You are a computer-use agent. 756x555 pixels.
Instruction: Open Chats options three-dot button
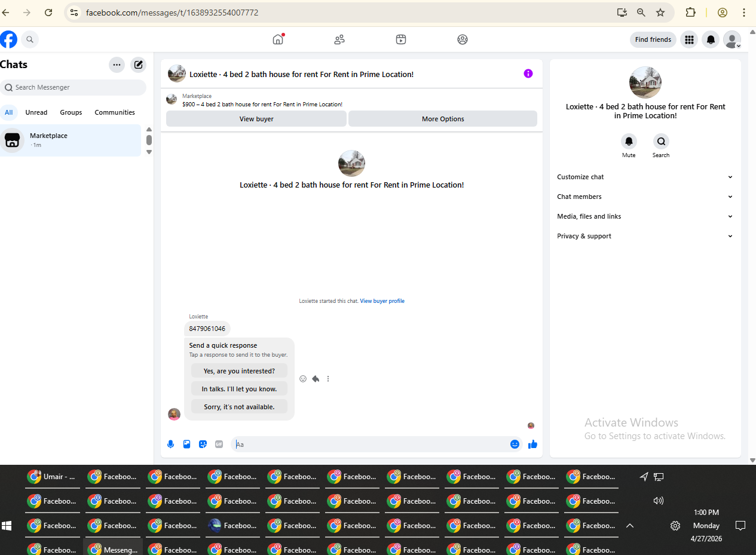click(117, 65)
